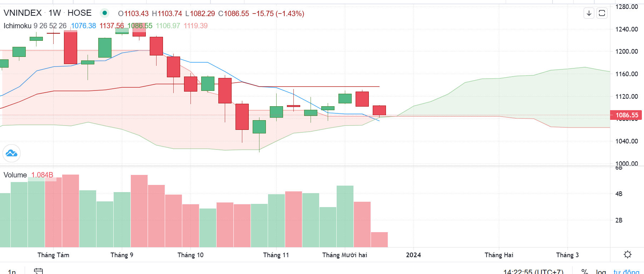This screenshot has width=644, height=274.
Task: Click the 1086.55 current price label
Action: pos(626,115)
